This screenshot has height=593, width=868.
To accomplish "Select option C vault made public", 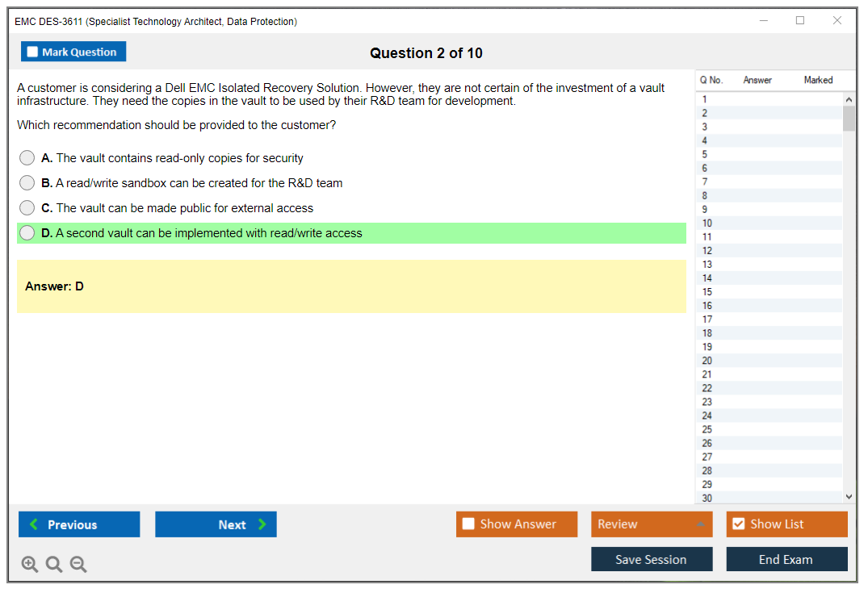I will [27, 208].
